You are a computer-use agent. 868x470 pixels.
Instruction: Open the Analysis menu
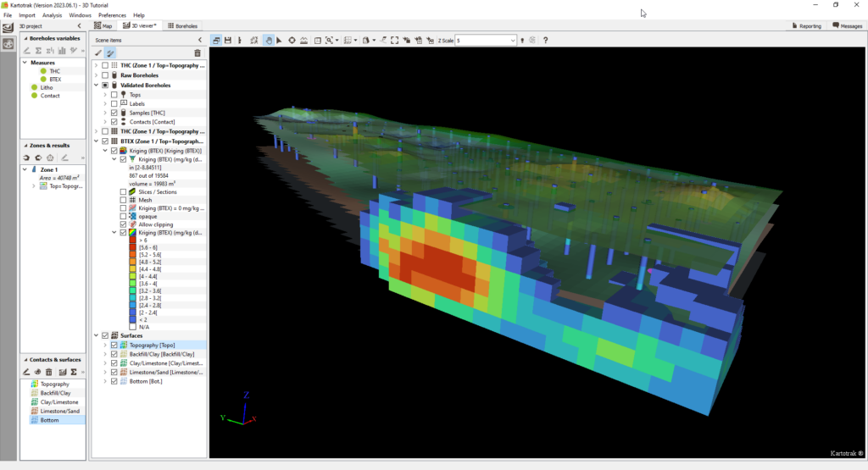click(52, 15)
